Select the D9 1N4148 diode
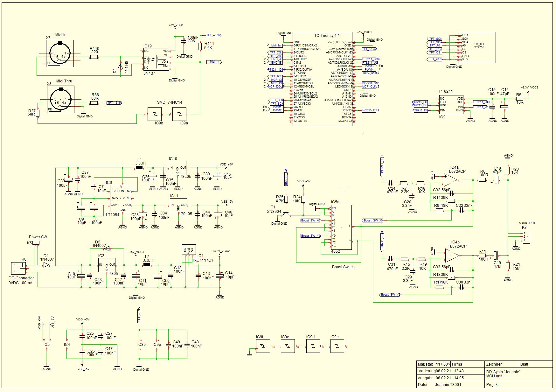 coord(120,66)
